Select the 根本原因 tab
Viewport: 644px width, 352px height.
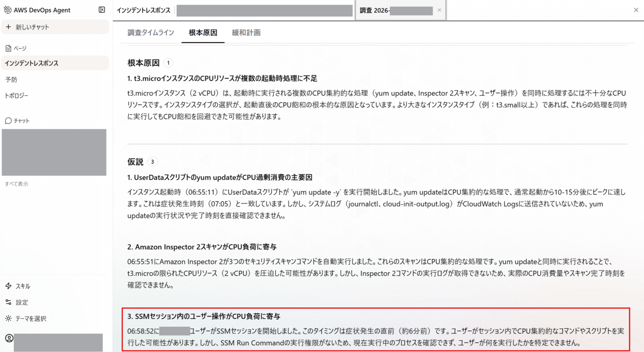pos(203,33)
